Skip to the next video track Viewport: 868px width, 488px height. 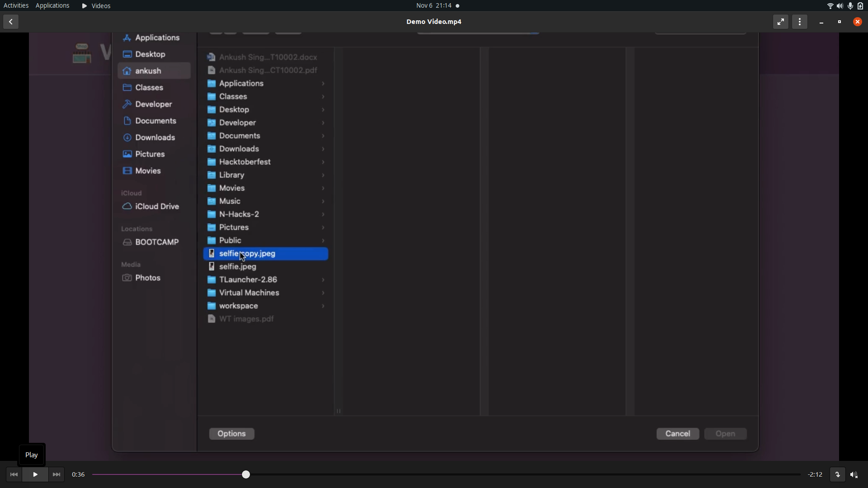(x=57, y=475)
